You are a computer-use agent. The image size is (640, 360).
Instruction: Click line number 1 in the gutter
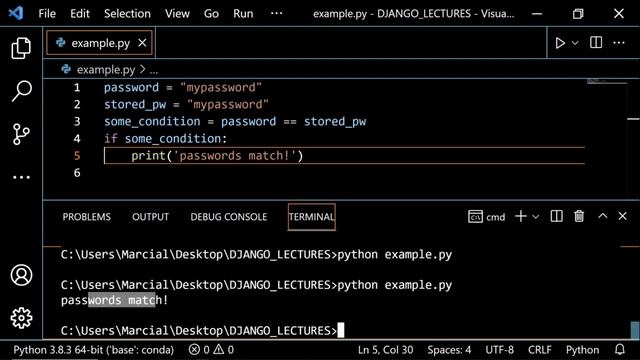[x=77, y=88]
